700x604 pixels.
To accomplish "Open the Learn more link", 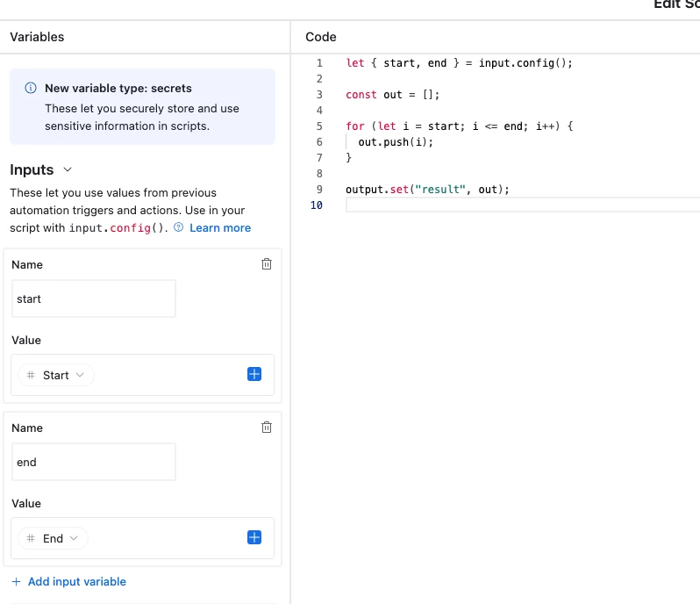I will click(220, 228).
